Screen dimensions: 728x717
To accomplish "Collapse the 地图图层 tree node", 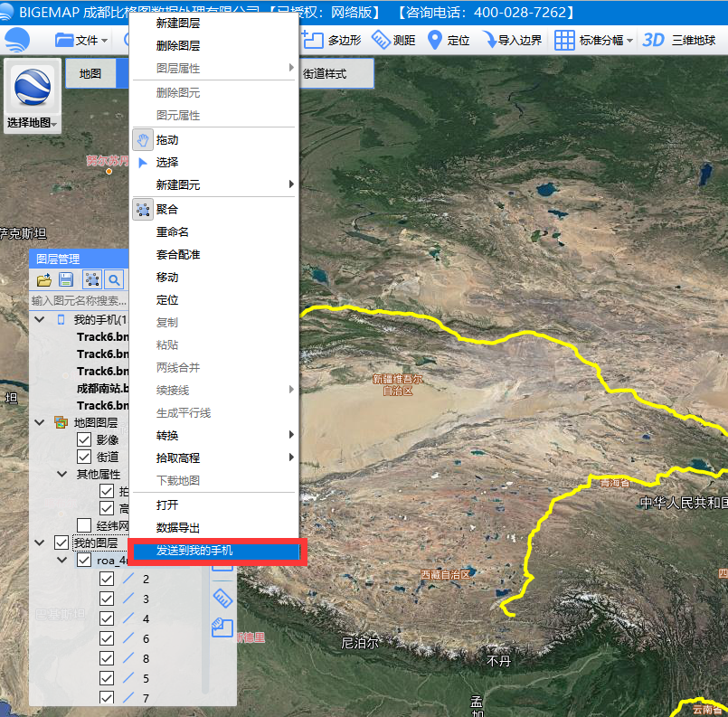I will (40, 422).
